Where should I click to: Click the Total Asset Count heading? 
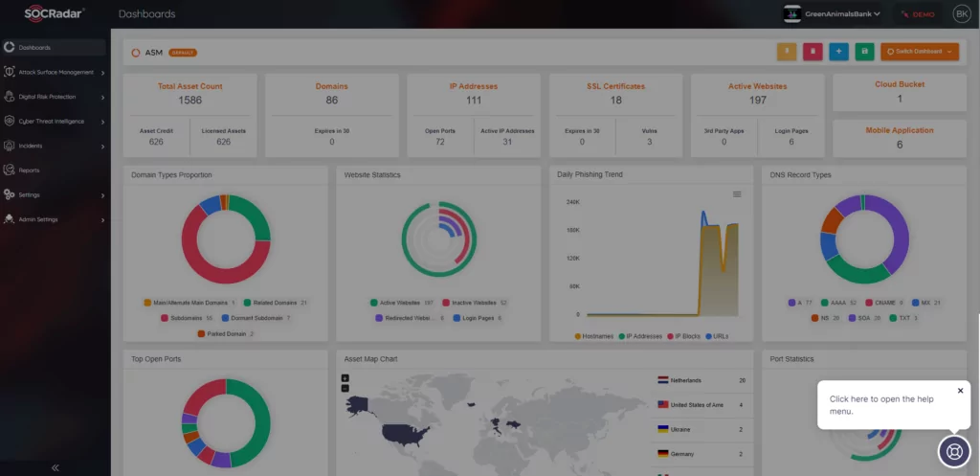coord(190,86)
